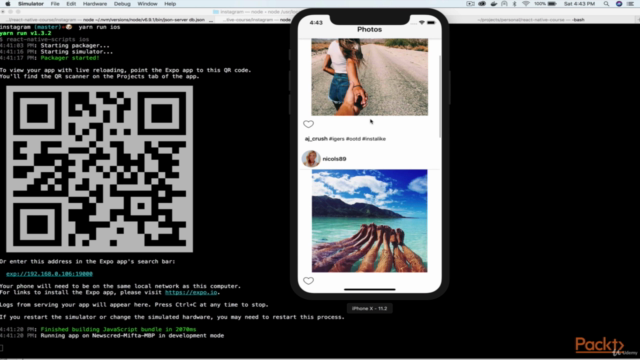Click the simulator status bar time 4:43
The width and height of the screenshot is (640, 360).
316,22
